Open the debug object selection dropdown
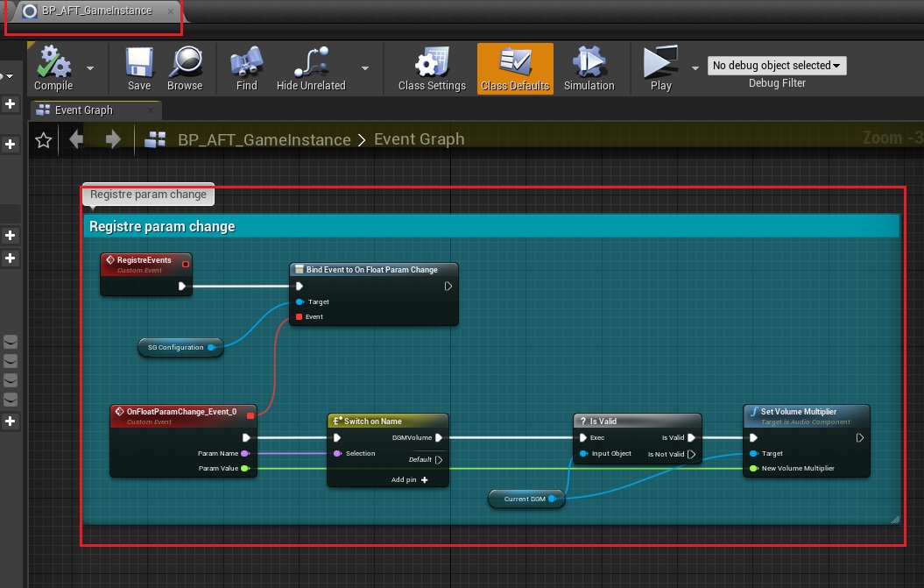Viewport: 924px width, 588px height. coord(777,66)
